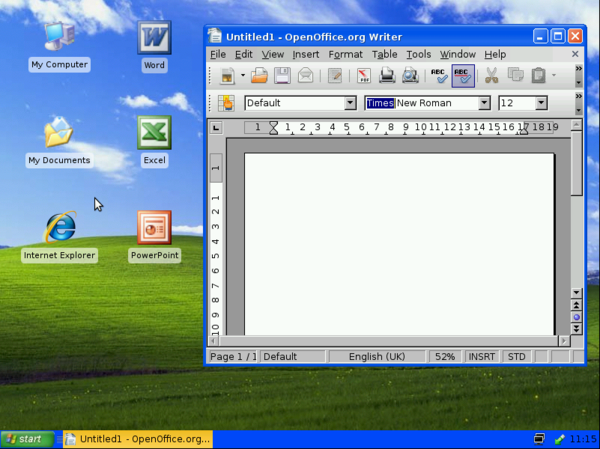Click horizontal scrollbar left arrow

[x=214, y=341]
